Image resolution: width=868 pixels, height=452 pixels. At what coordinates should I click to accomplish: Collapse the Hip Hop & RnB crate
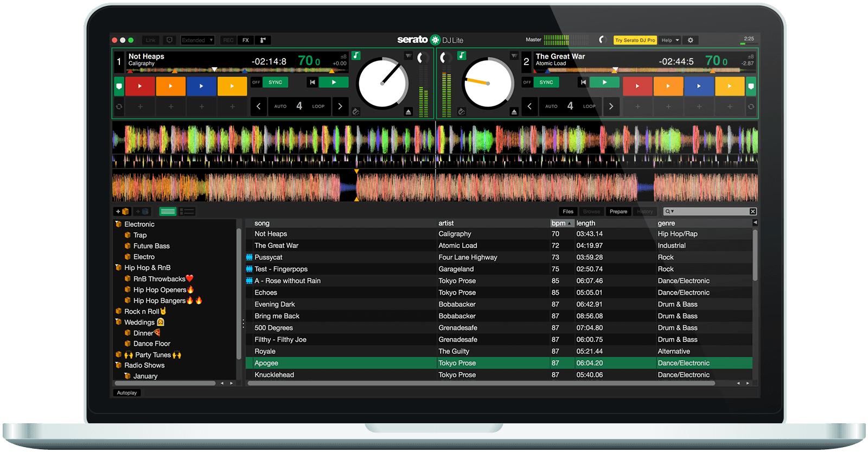tap(118, 268)
